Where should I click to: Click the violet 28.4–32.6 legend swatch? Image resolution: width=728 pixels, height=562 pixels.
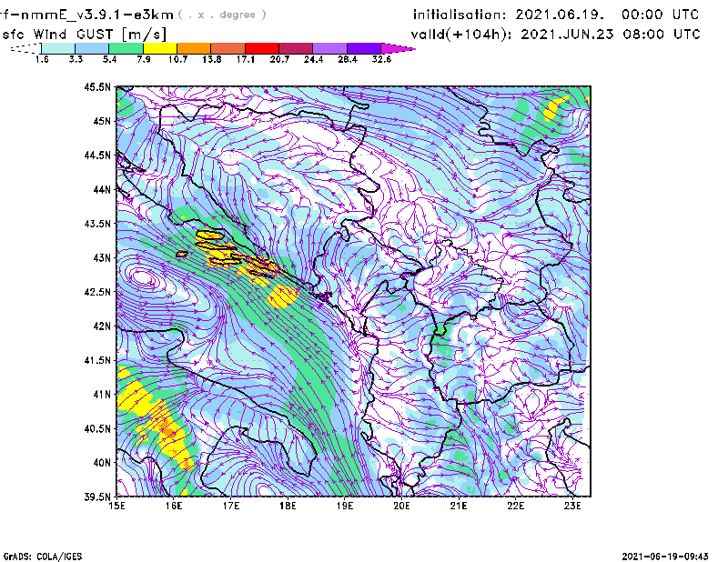click(364, 48)
